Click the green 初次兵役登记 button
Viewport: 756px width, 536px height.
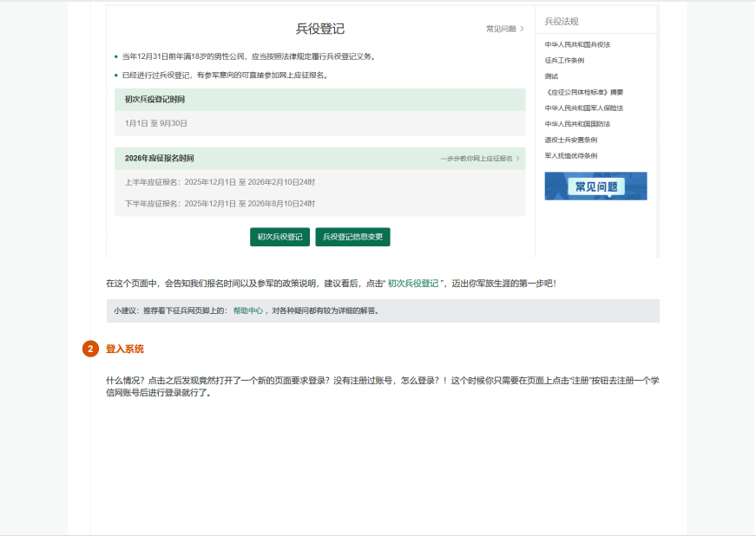pos(279,236)
